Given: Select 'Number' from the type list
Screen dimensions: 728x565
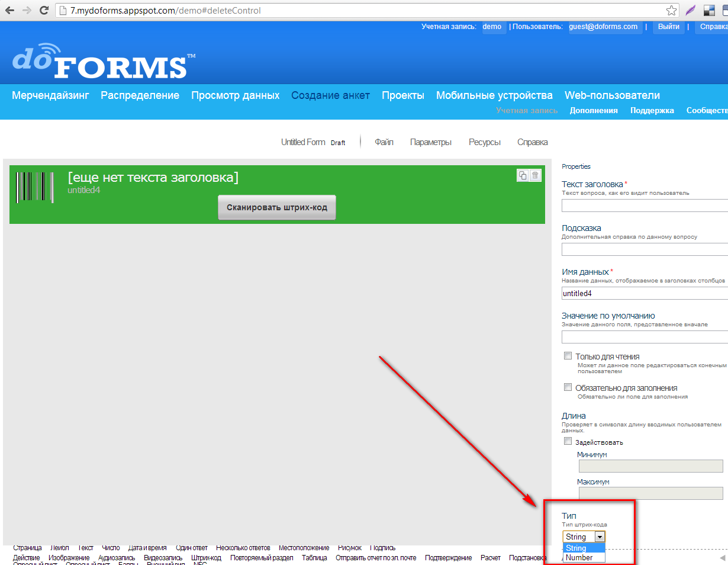Looking at the screenshot, I should coord(579,557).
